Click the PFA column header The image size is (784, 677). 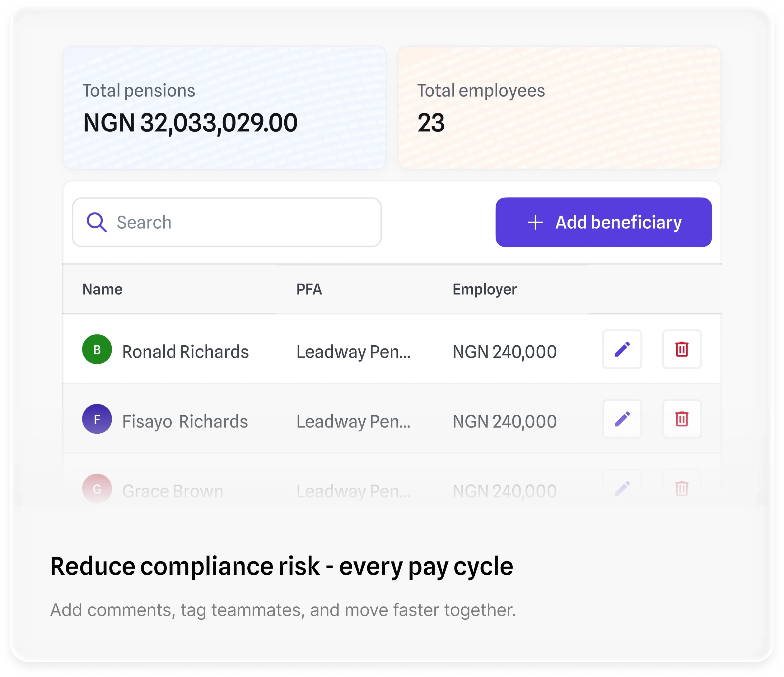pyautogui.click(x=309, y=289)
